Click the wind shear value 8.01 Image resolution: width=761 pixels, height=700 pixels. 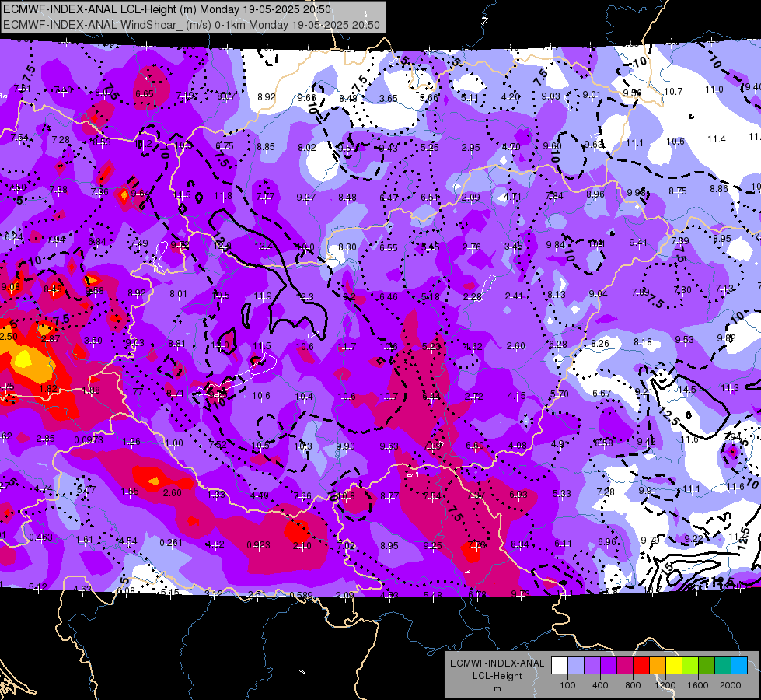178,294
